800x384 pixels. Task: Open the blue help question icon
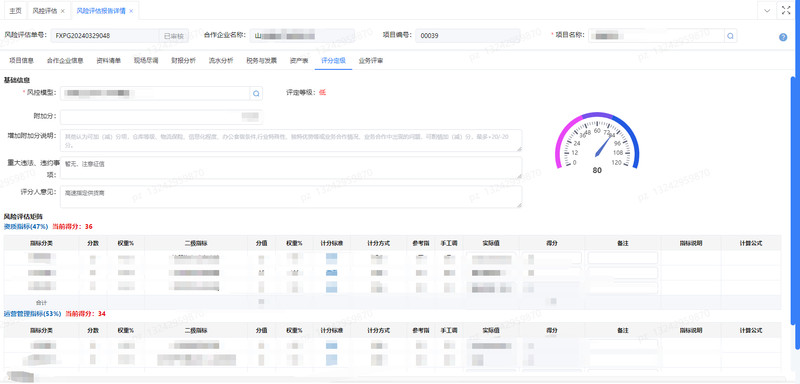[x=783, y=37]
